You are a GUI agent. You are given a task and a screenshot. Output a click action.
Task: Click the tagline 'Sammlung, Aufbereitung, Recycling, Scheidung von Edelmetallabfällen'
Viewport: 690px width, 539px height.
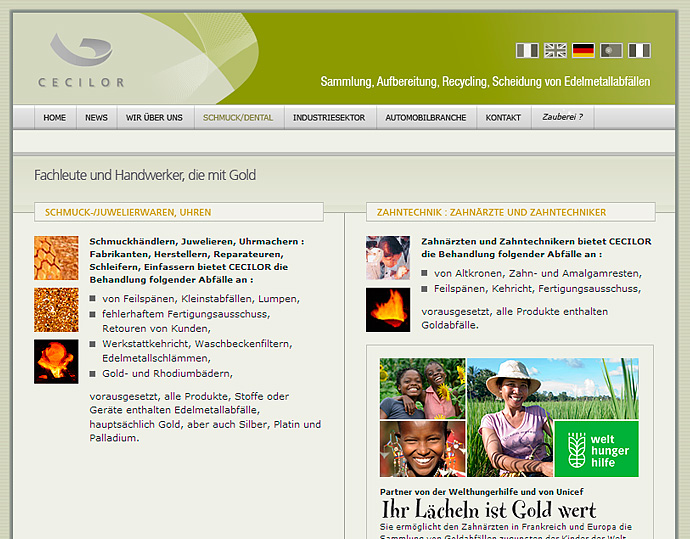click(485, 81)
